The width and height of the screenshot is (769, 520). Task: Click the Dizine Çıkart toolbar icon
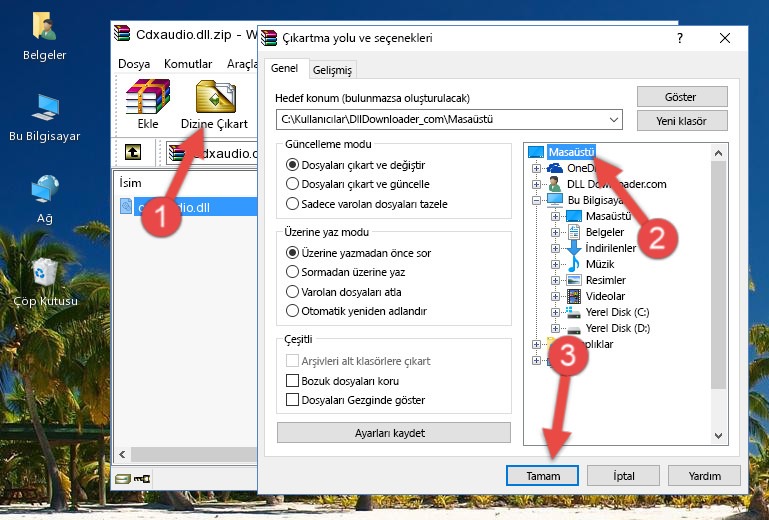pos(215,104)
